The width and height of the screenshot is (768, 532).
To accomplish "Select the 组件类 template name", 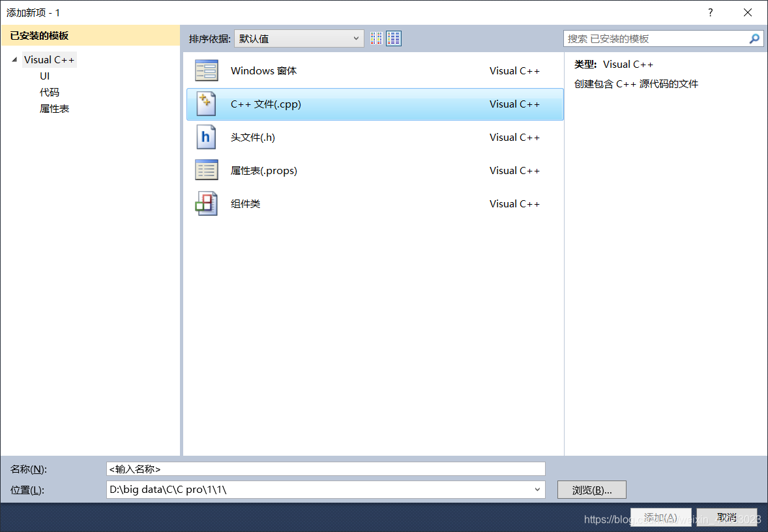I will 245,204.
